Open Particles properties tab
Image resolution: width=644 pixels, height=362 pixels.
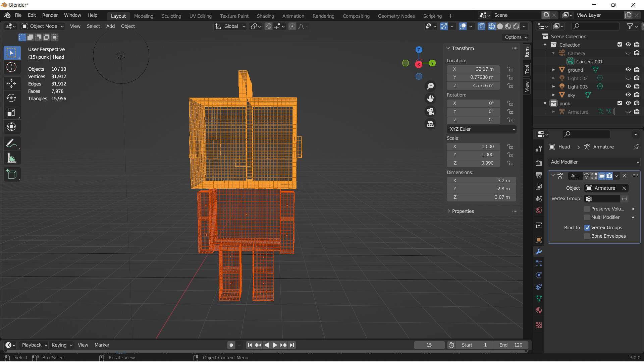[539, 263]
